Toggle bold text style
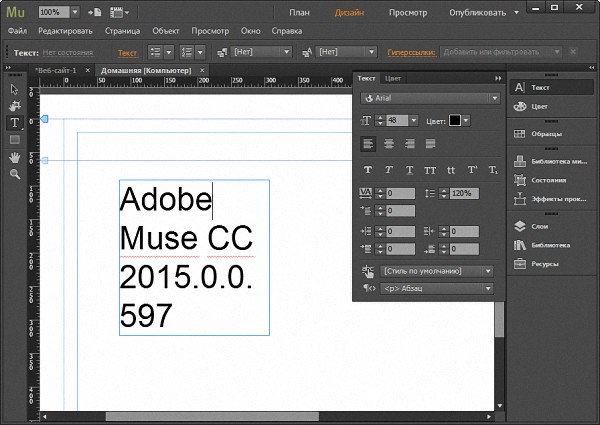Viewport: 600px width, 425px height. click(368, 170)
